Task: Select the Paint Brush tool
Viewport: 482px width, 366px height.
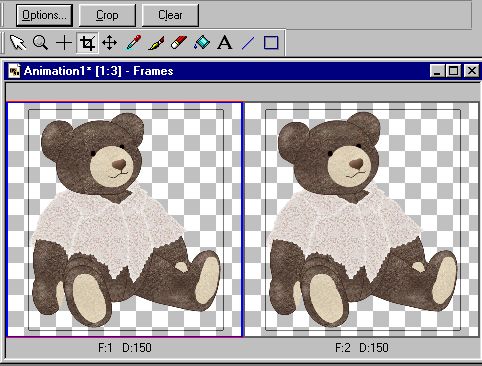Action: [156, 43]
